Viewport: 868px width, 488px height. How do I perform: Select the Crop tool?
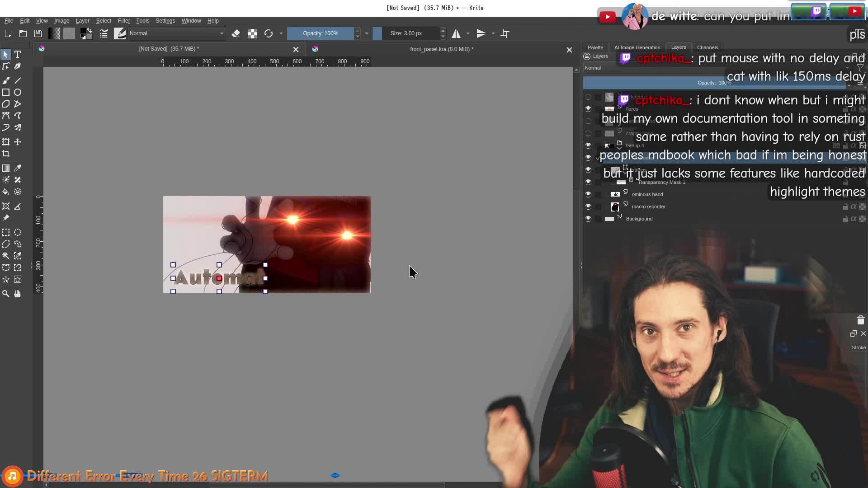click(6, 154)
